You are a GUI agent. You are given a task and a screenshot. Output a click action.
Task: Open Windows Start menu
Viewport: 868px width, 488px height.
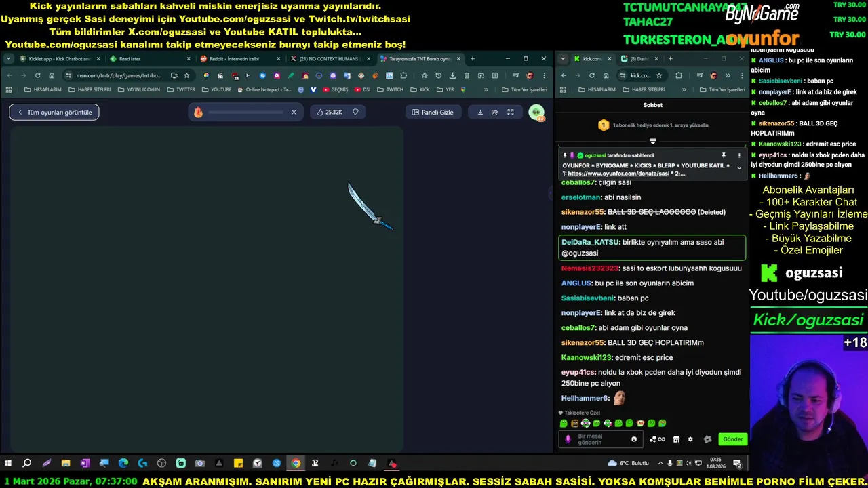[x=8, y=464]
